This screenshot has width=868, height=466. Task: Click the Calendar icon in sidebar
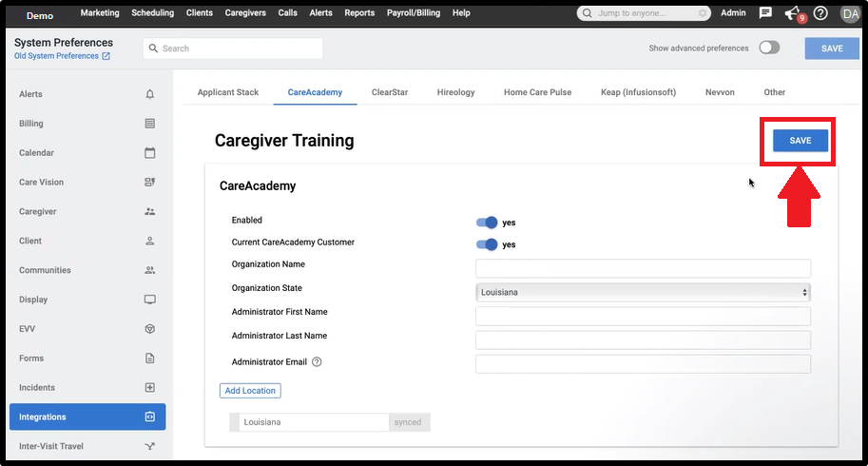click(x=149, y=153)
